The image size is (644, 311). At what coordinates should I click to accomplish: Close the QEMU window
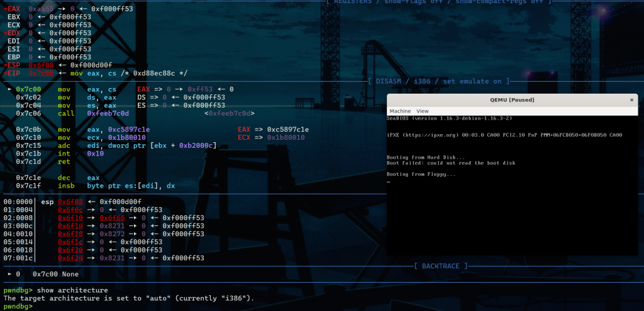pyautogui.click(x=631, y=100)
